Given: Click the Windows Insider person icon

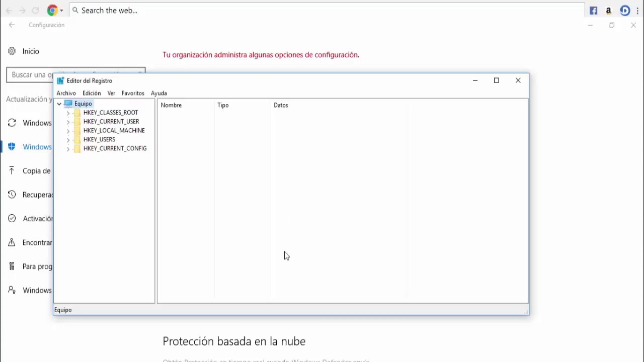Looking at the screenshot, I should pos(12,290).
